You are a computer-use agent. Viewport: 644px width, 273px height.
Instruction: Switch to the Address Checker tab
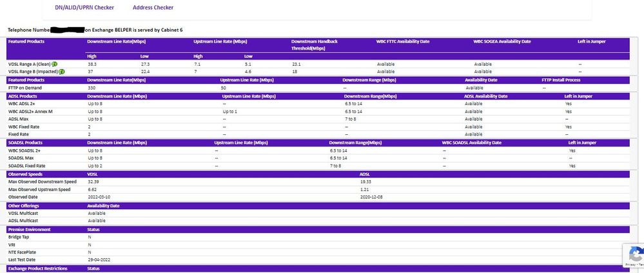tap(153, 8)
